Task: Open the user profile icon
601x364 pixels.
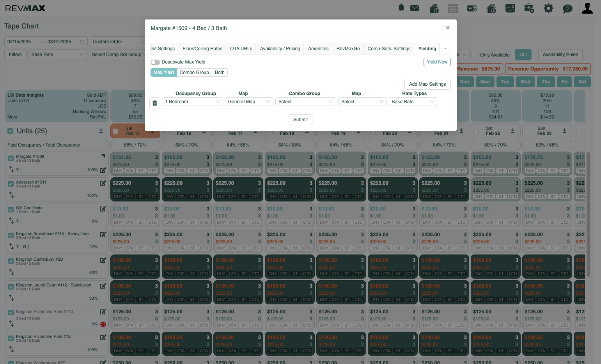Action: [x=587, y=8]
